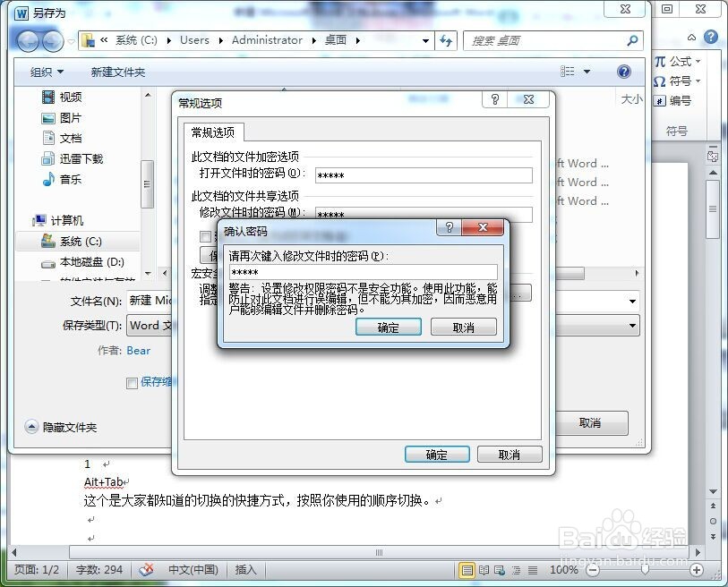Click 隐藏文件夹 to collapse folders

tap(61, 427)
